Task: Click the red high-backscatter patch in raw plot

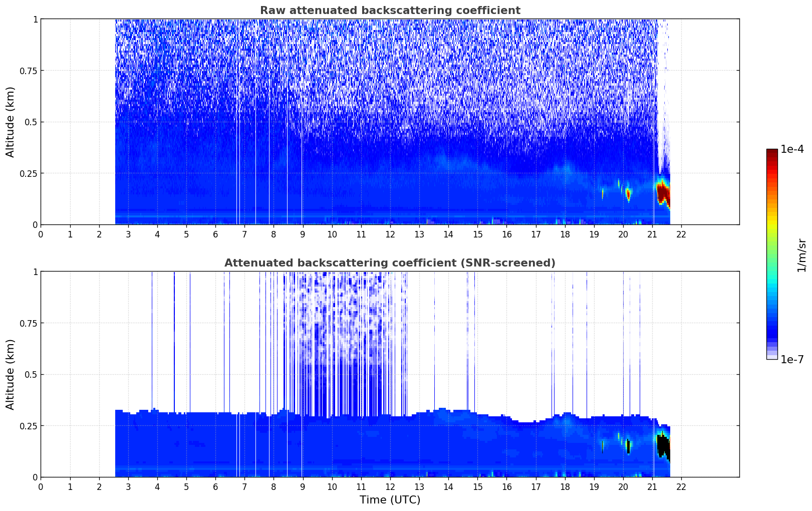Action: pos(663,192)
